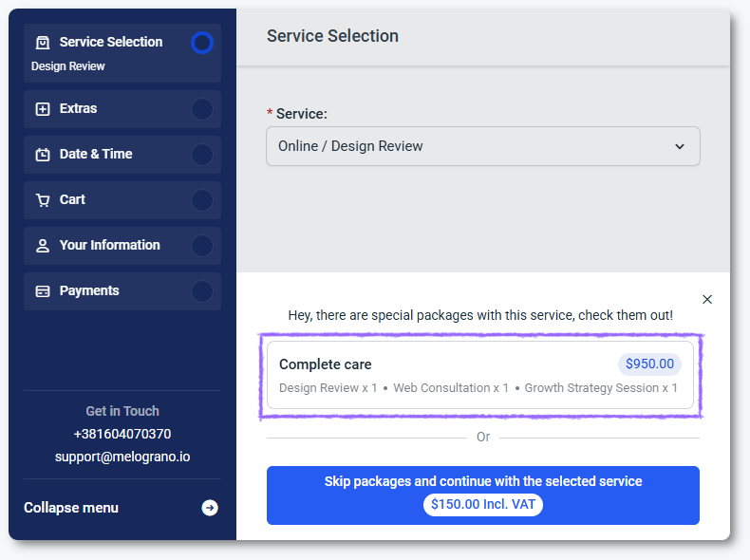Select the Payments step circle indicator

[202, 291]
